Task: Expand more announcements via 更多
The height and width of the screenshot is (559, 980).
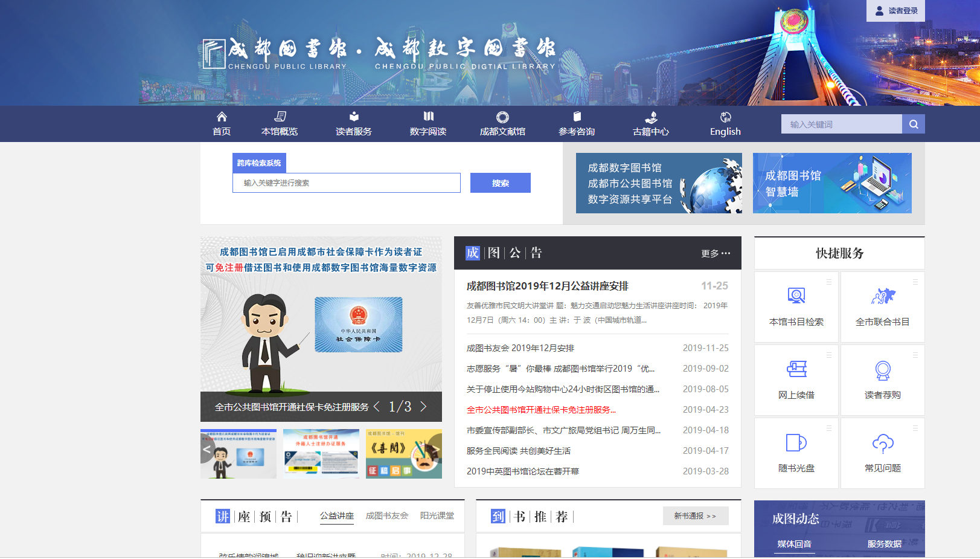Action: 714,253
